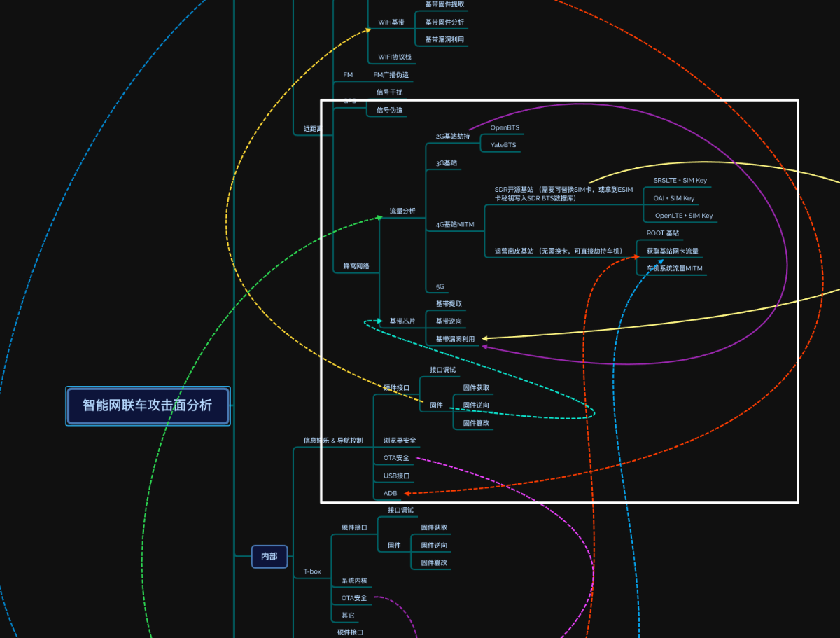
Task: Select the T-box node
Action: tap(312, 571)
